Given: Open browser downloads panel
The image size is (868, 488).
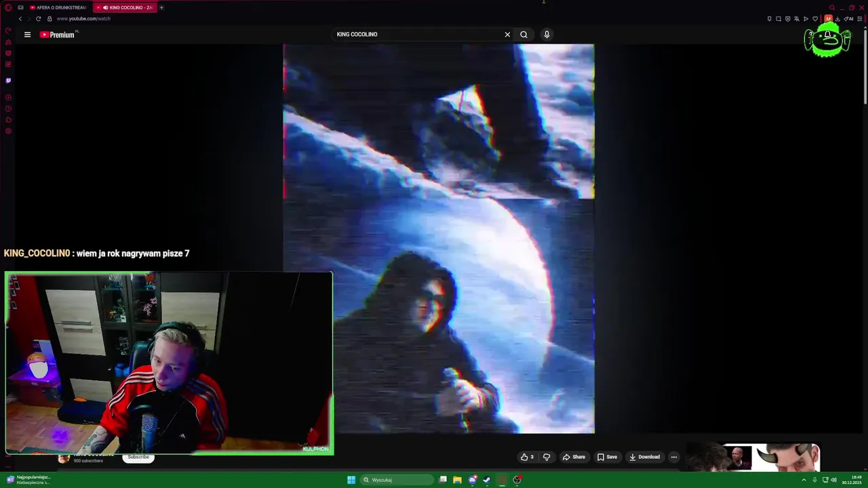Looking at the screenshot, I should click(x=838, y=19).
